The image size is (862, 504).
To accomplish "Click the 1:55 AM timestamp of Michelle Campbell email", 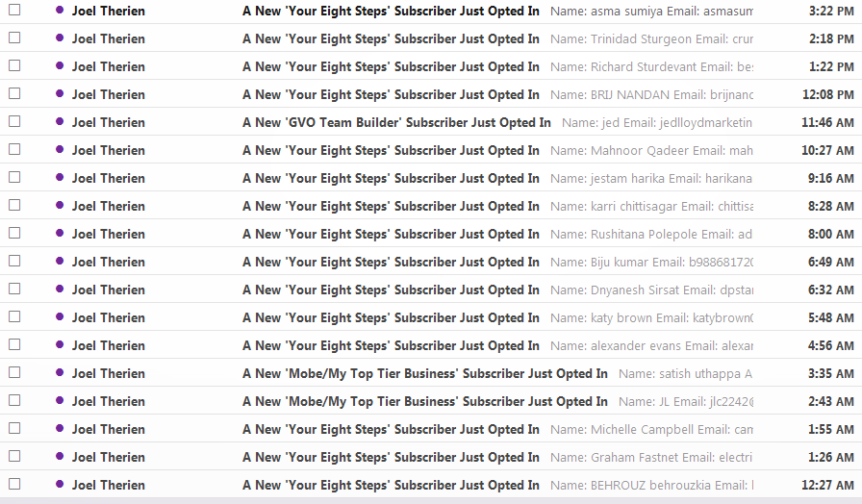I will (x=830, y=429).
